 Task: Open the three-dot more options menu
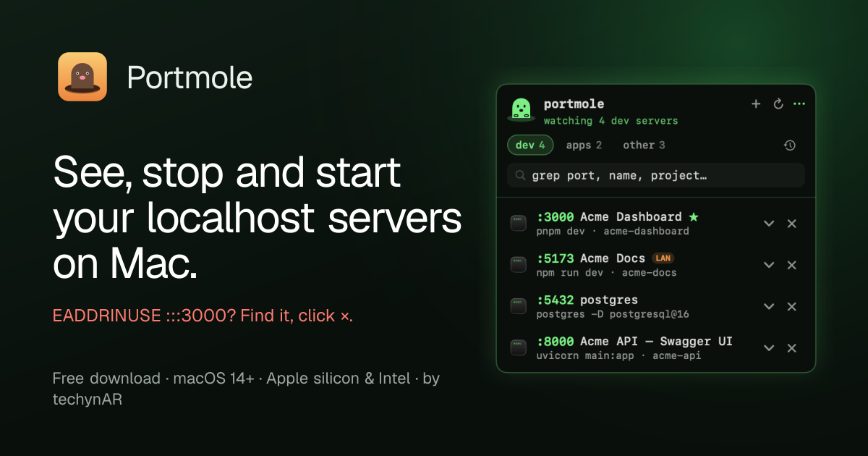(799, 104)
